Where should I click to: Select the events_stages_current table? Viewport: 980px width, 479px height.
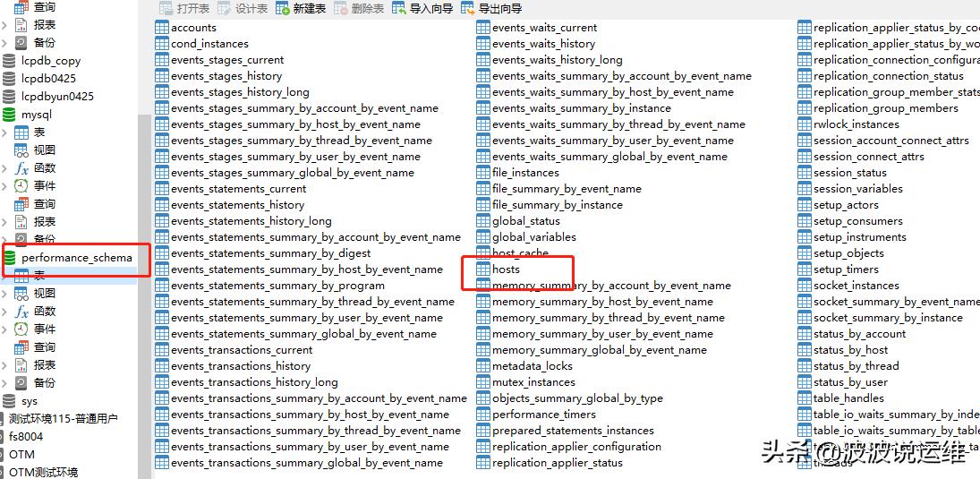[x=226, y=60]
